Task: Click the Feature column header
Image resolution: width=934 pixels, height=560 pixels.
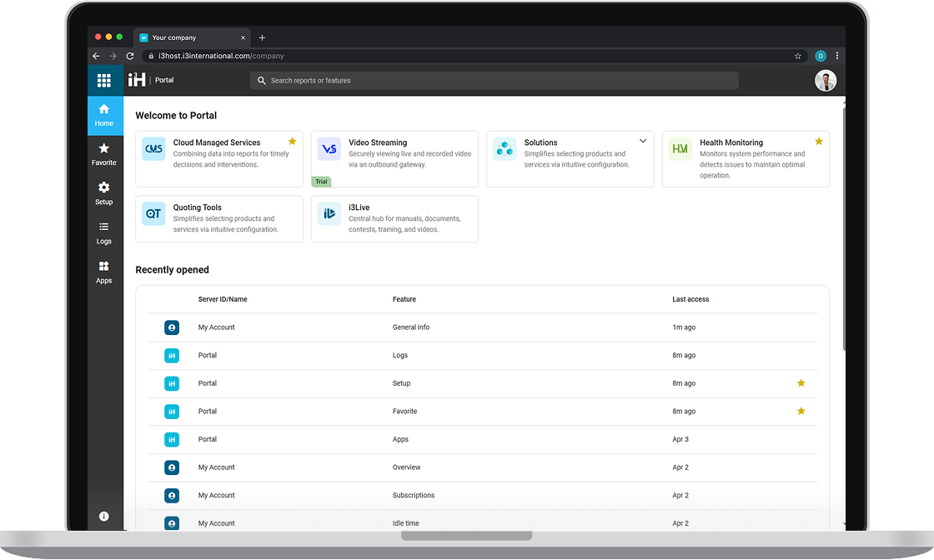Action: (404, 299)
